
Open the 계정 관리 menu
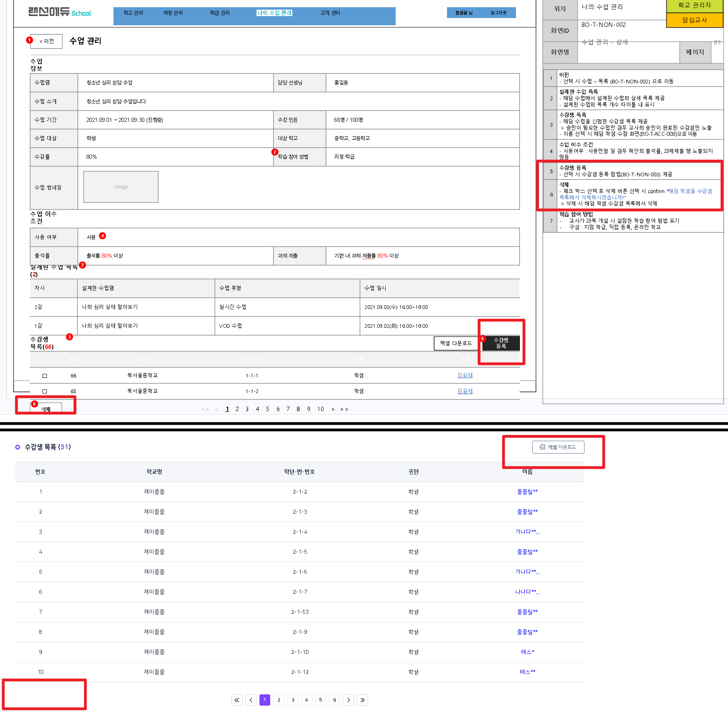click(x=173, y=13)
